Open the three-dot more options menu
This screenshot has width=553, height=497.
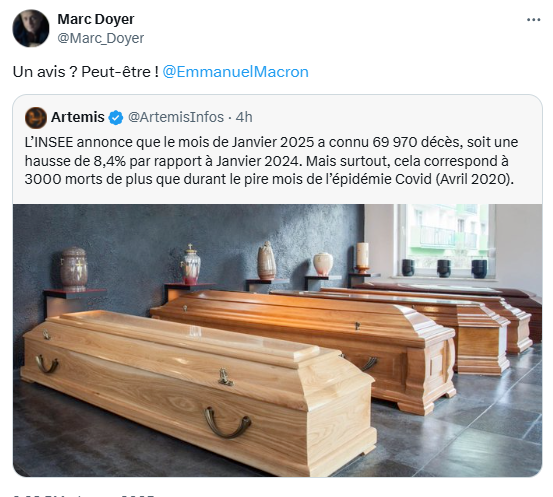coord(533,20)
